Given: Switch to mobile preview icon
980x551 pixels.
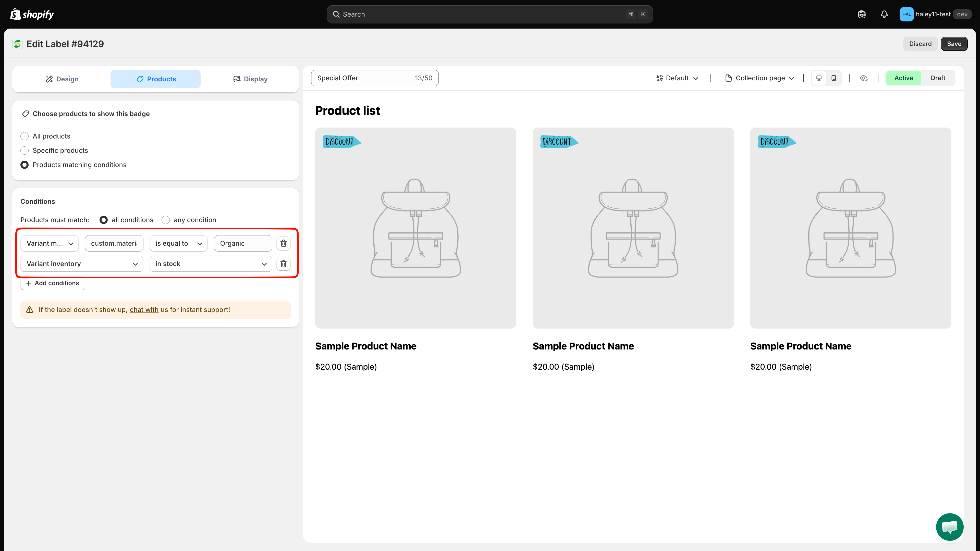Looking at the screenshot, I should (x=834, y=78).
